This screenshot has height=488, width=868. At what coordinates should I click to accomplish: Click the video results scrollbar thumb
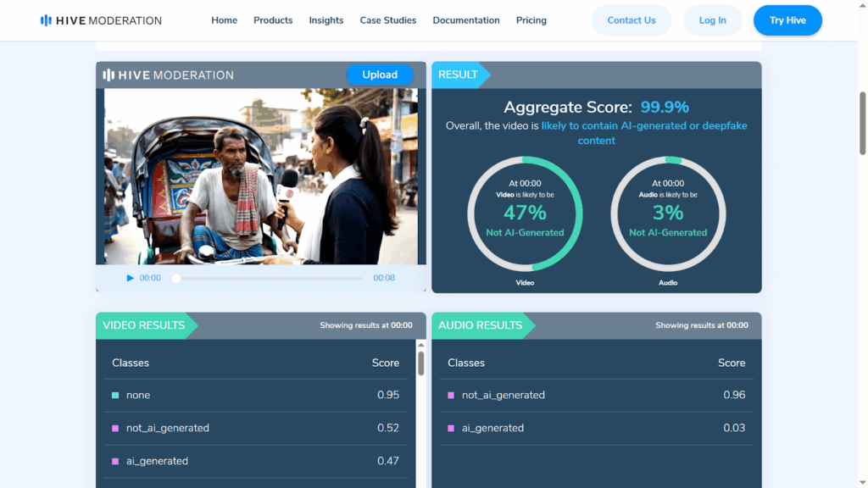[x=421, y=363]
